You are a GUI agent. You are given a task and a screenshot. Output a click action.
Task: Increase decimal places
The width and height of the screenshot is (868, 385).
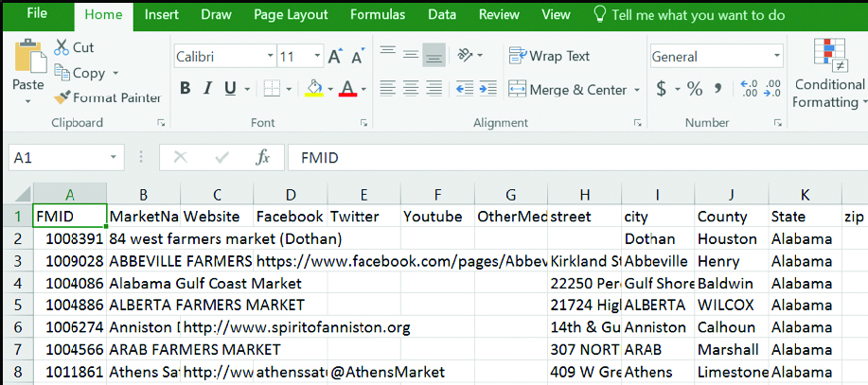(x=749, y=89)
